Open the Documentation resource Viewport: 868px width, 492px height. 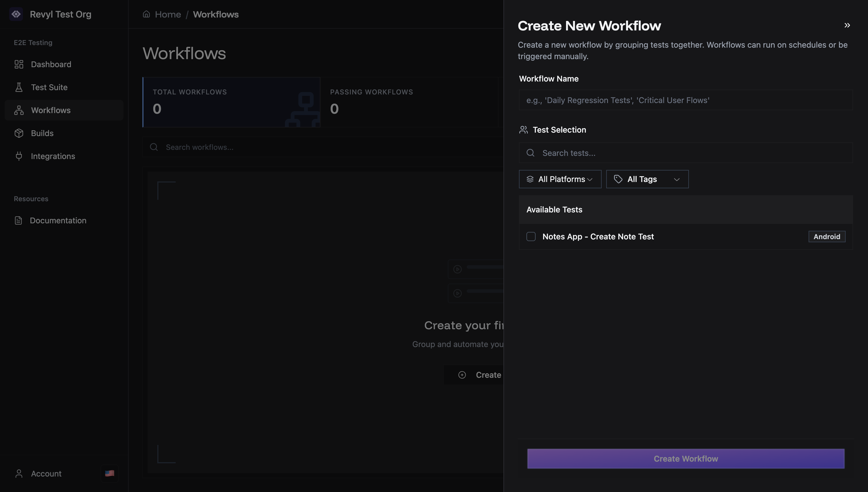pos(58,220)
